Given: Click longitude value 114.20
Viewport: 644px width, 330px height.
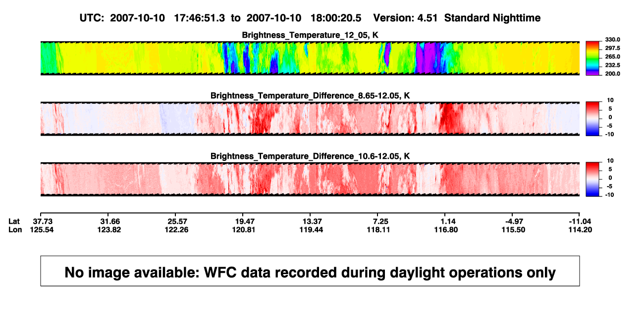Looking at the screenshot, I should point(580,230).
